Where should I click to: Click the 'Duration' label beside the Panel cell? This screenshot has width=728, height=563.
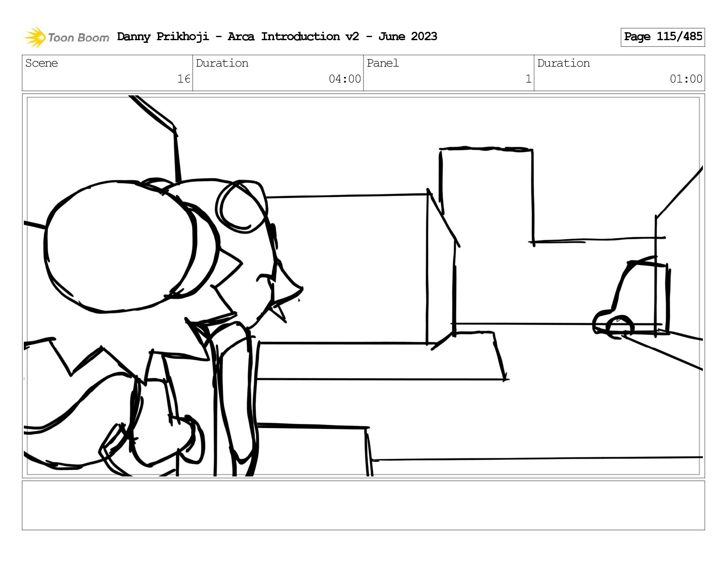[x=563, y=63]
